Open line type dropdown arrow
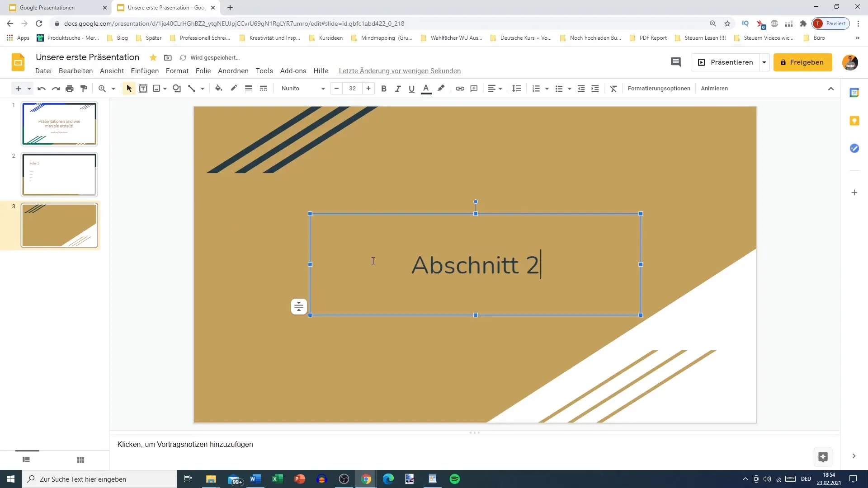868x488 pixels. [203, 89]
